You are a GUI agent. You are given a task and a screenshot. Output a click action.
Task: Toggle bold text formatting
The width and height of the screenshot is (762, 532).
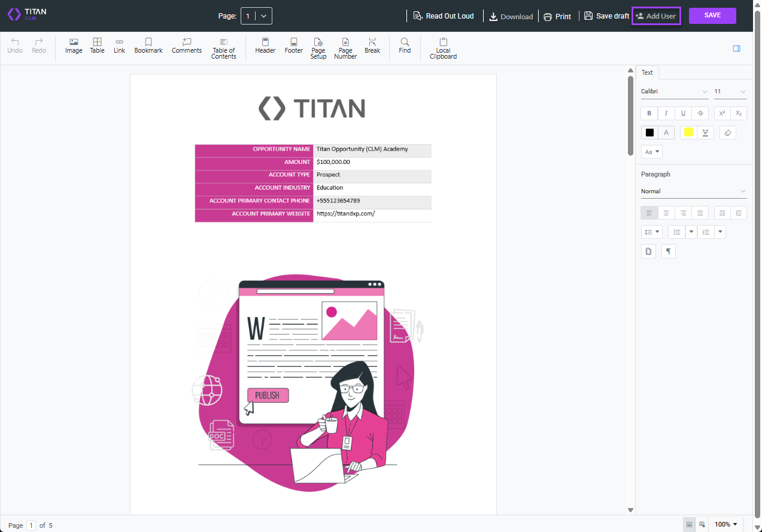coord(649,113)
